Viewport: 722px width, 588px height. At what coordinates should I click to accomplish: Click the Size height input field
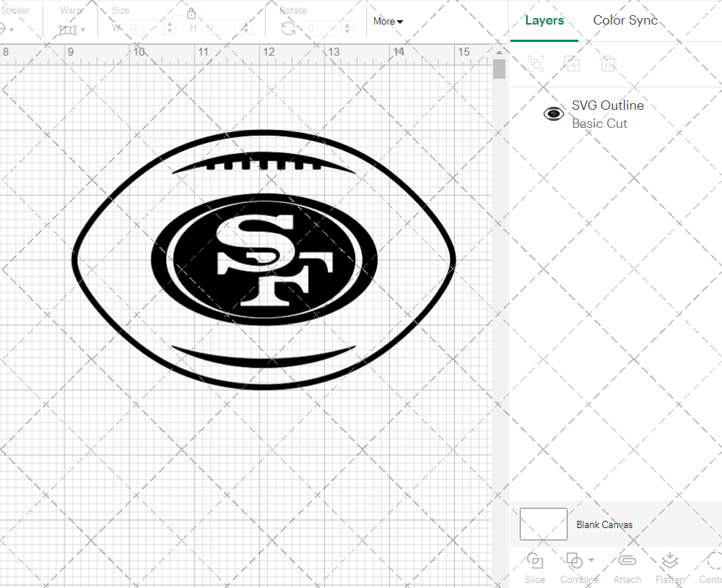click(x=221, y=27)
